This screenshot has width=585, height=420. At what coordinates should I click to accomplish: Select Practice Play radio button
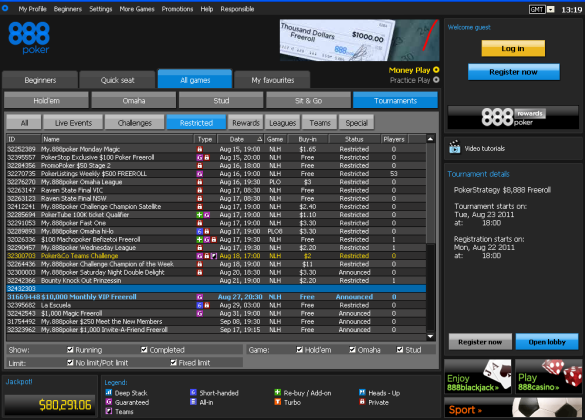[436, 80]
